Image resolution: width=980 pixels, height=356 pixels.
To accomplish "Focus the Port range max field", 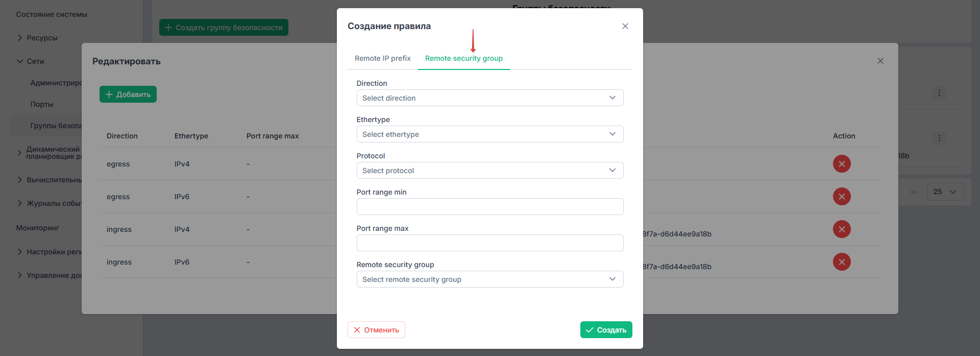I will click(x=490, y=243).
